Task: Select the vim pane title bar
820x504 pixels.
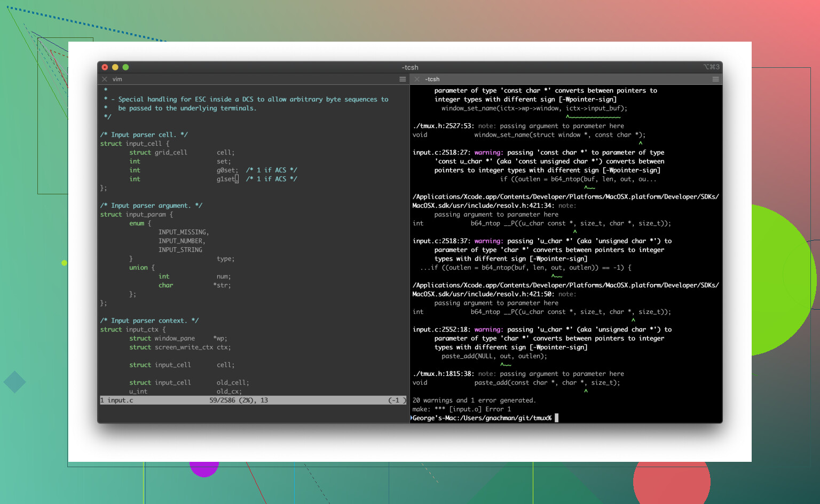Action: click(251, 79)
